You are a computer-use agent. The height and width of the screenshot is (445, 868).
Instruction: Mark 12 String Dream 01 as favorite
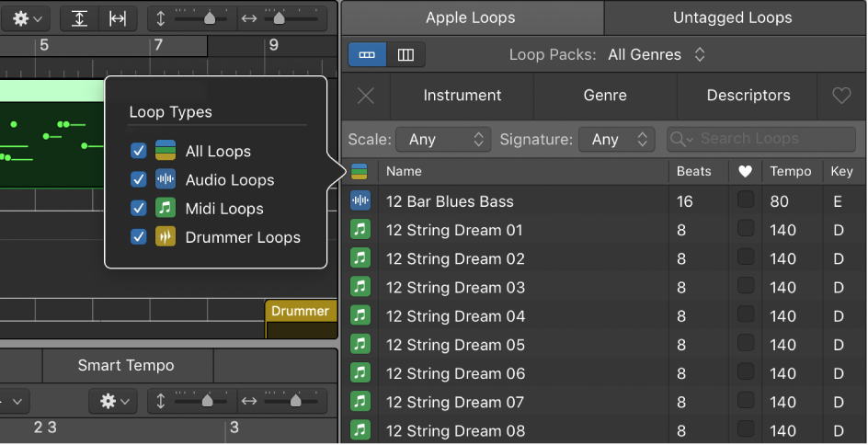[x=746, y=228]
